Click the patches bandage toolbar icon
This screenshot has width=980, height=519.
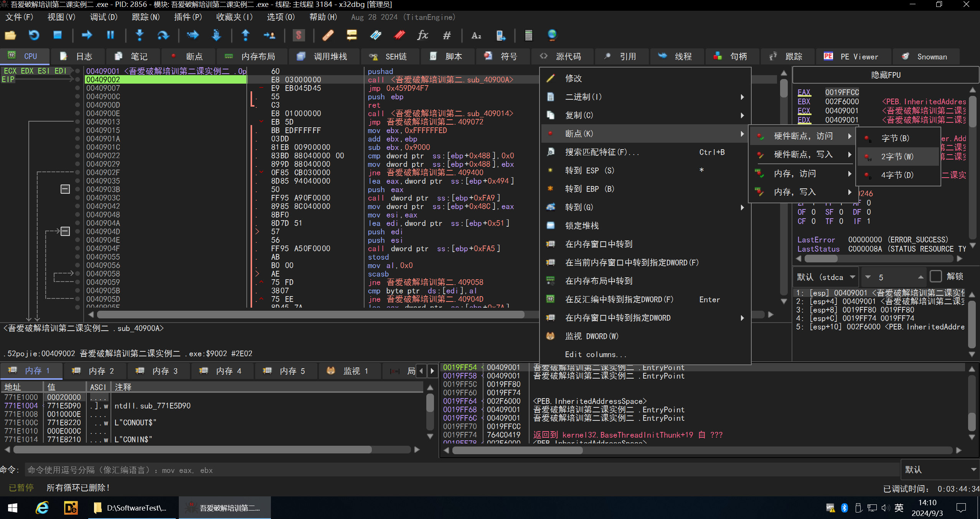328,35
